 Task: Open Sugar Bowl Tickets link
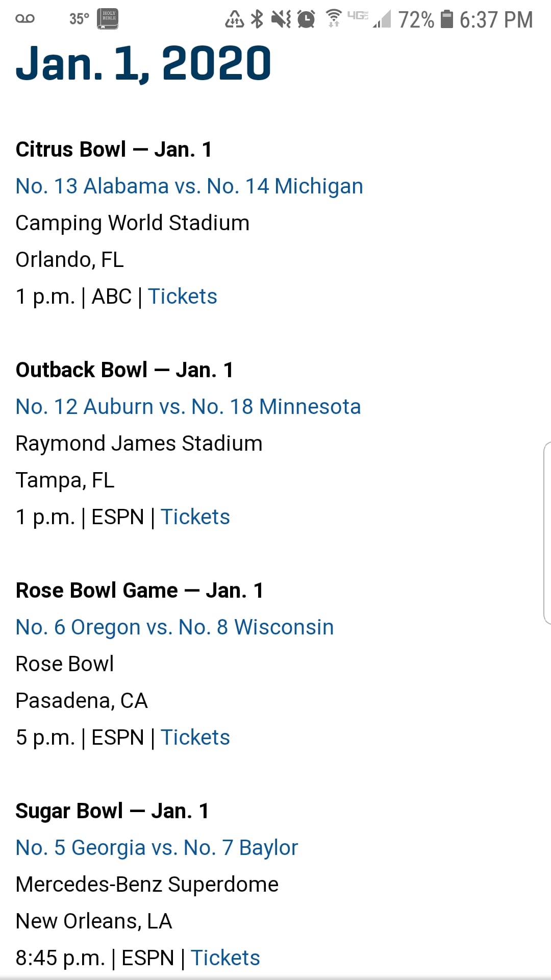coord(226,958)
